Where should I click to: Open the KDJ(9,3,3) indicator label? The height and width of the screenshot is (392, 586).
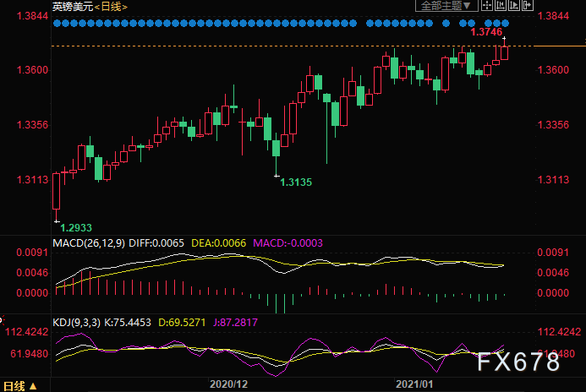tap(76, 322)
